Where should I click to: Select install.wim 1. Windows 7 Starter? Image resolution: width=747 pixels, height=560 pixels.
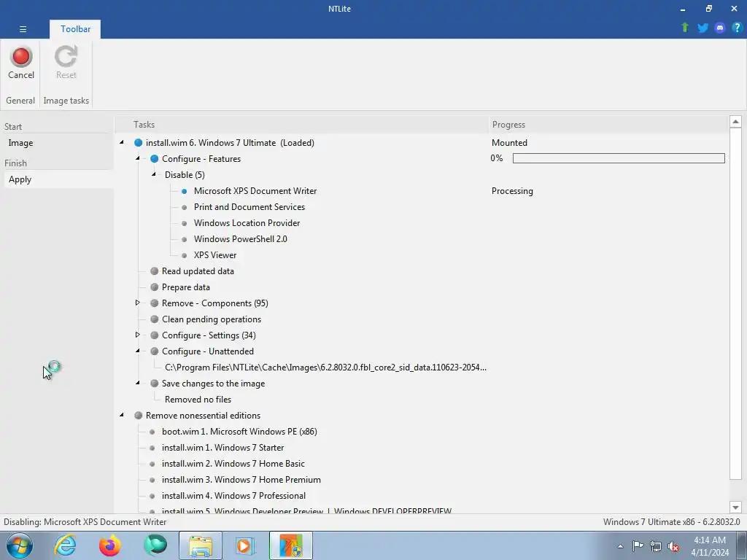pyautogui.click(x=222, y=448)
